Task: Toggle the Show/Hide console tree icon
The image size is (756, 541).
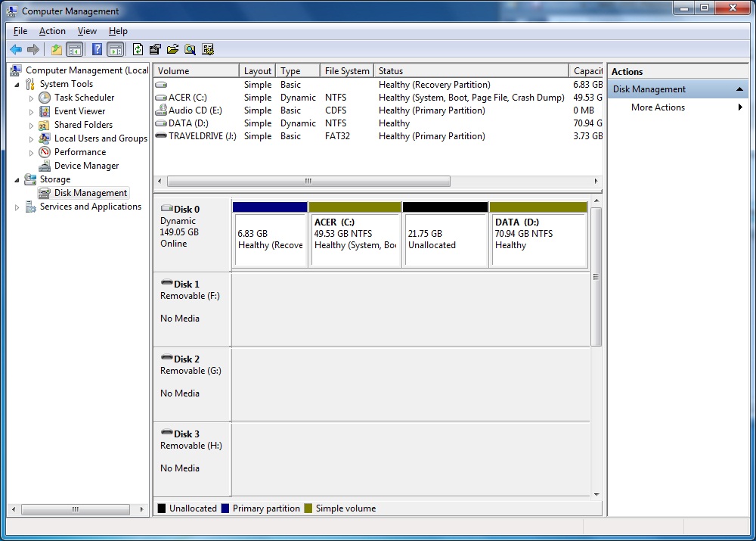Action: point(74,48)
